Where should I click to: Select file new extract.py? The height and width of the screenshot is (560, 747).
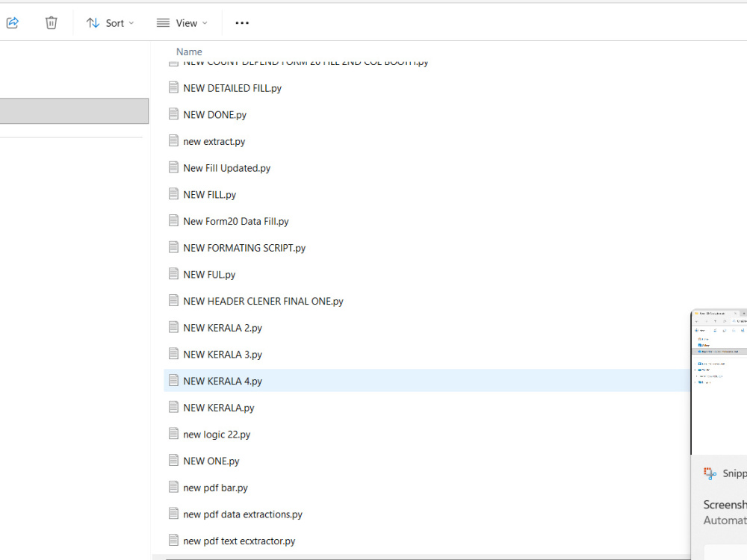pyautogui.click(x=214, y=141)
